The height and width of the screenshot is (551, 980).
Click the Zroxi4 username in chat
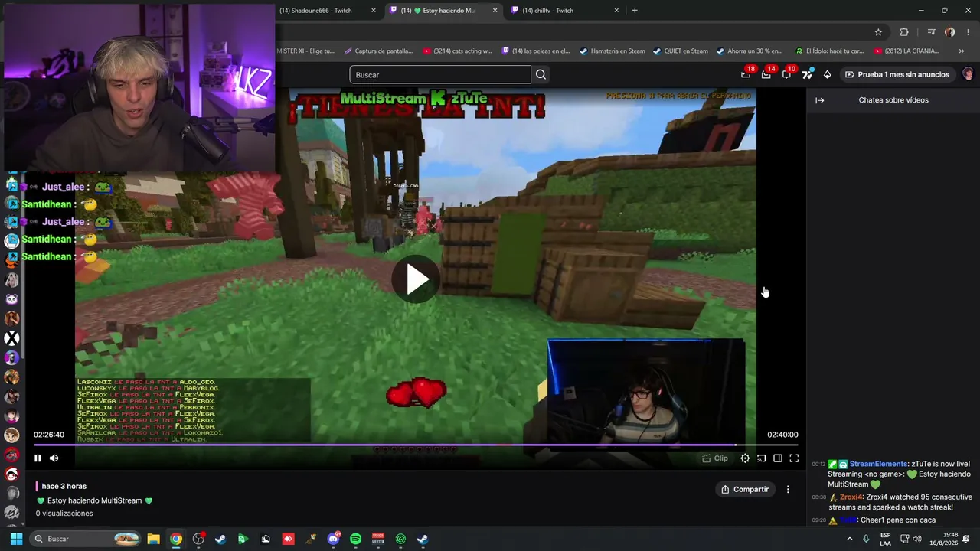pyautogui.click(x=851, y=497)
